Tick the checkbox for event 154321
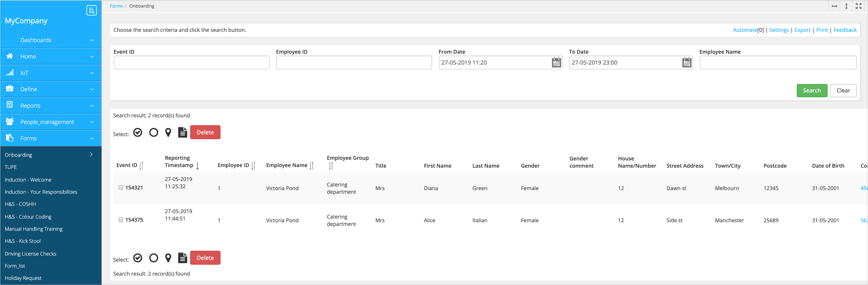The width and height of the screenshot is (868, 285). coord(121,188)
